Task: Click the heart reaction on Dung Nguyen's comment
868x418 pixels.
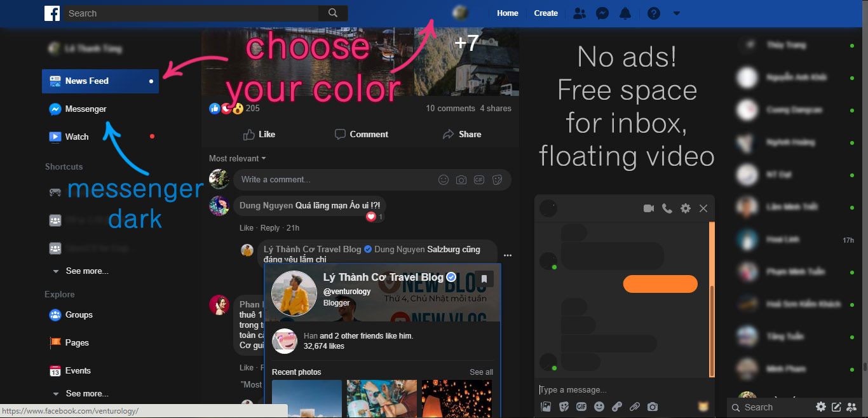Action: 371,217
